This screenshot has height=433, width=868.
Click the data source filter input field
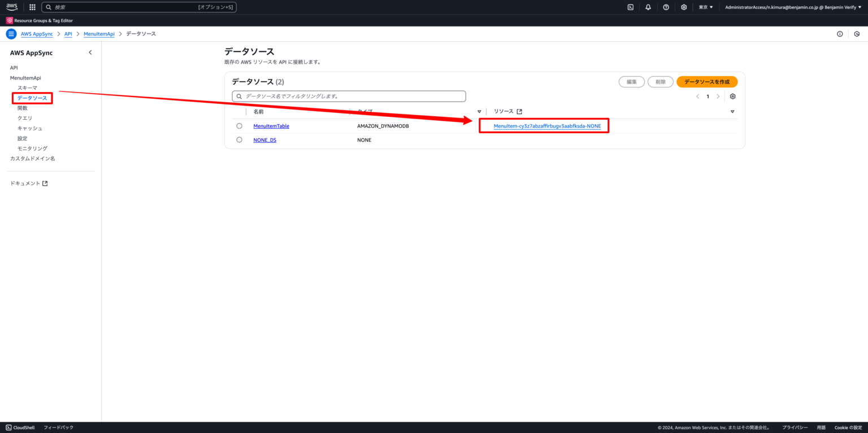pos(349,96)
